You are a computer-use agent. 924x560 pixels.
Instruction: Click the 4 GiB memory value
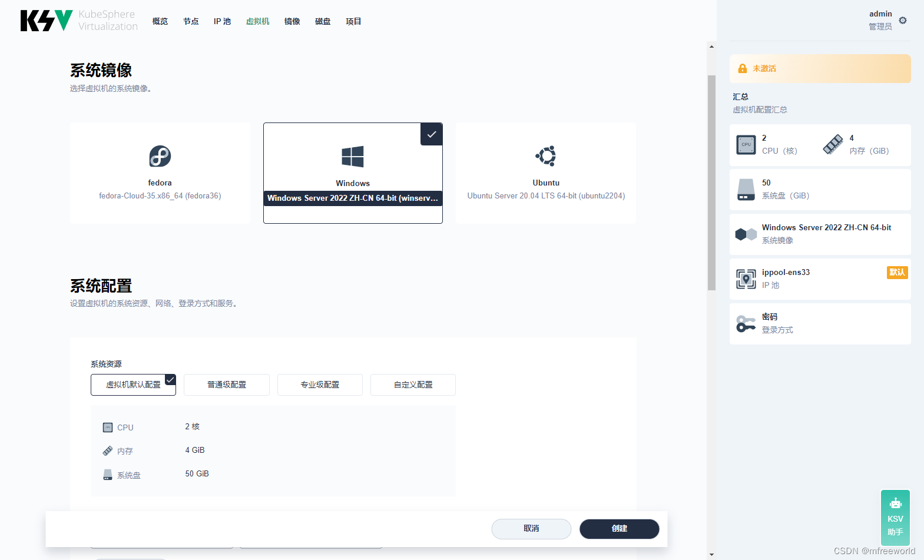(195, 450)
